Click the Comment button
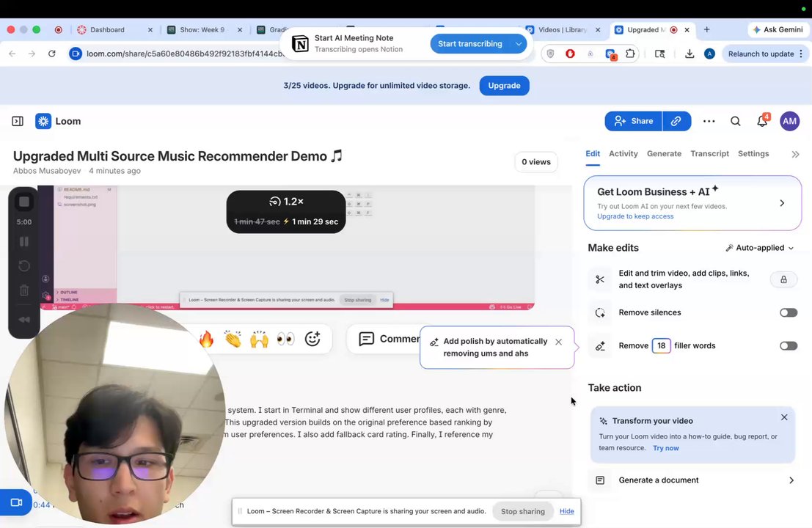The image size is (812, 528). click(389, 339)
